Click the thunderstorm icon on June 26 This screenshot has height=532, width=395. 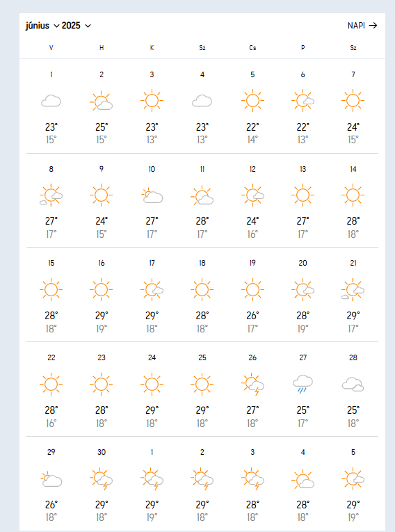click(252, 384)
